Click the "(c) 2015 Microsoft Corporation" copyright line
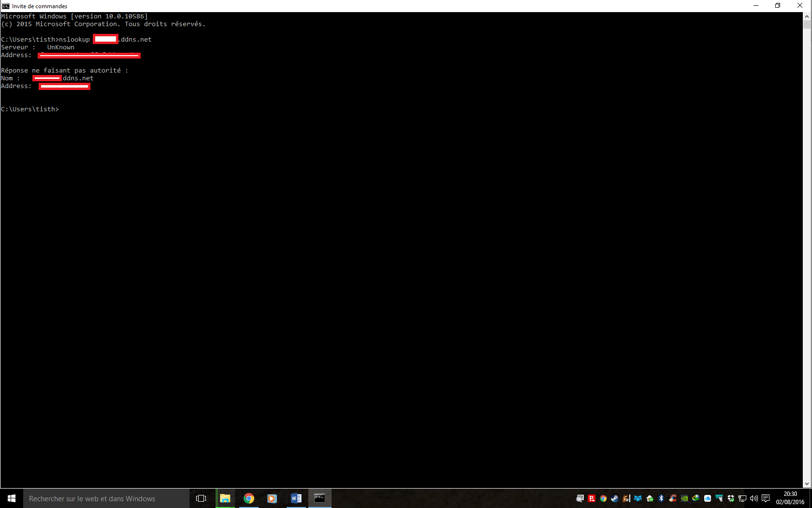The height and width of the screenshot is (508, 812). [103, 24]
